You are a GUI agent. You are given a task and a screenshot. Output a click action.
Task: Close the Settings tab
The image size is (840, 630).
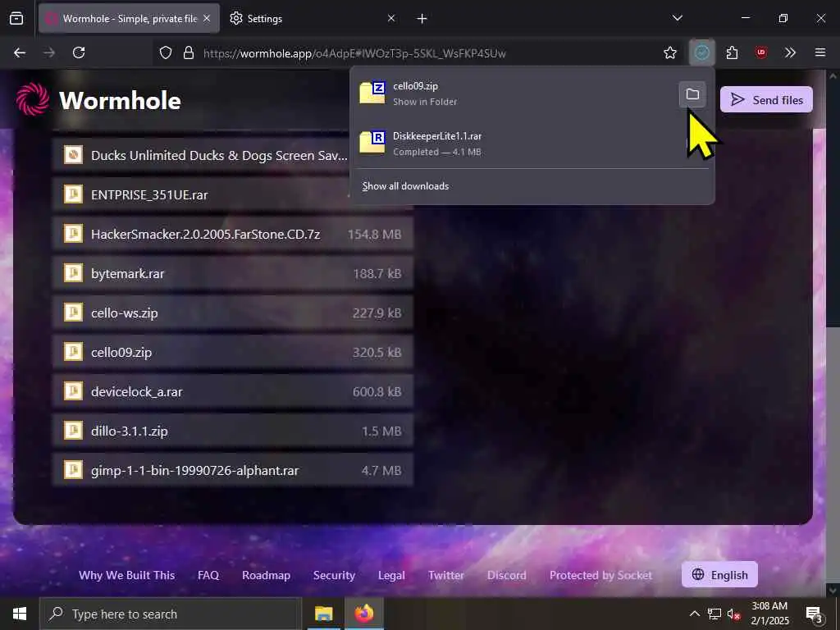tap(391, 18)
